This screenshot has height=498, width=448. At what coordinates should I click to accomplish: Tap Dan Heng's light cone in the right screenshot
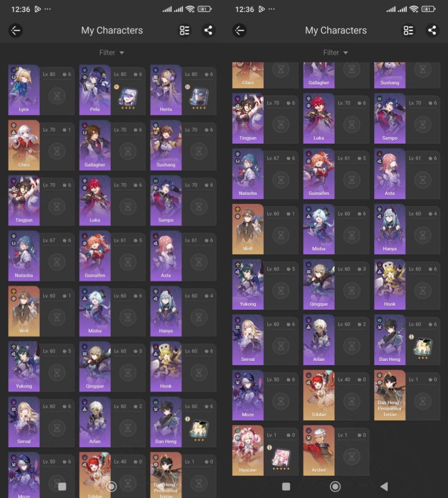[423, 347]
